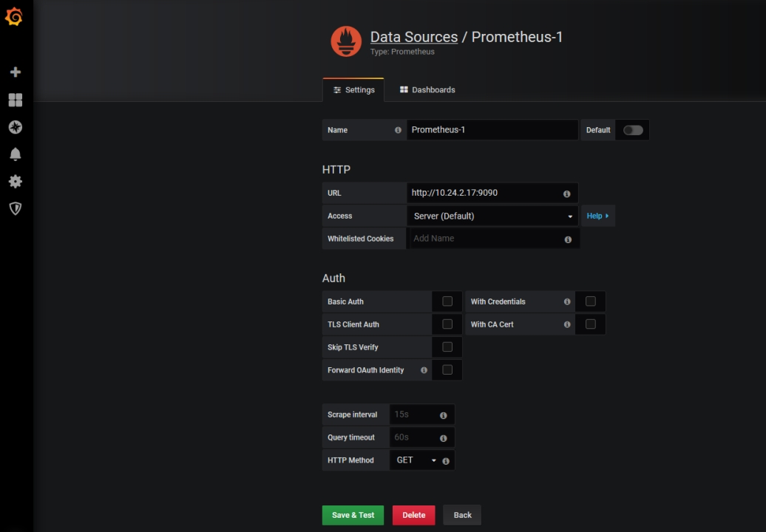This screenshot has height=532, width=766.
Task: Click the info icon in Whitelisted Cookies field
Action: (568, 239)
